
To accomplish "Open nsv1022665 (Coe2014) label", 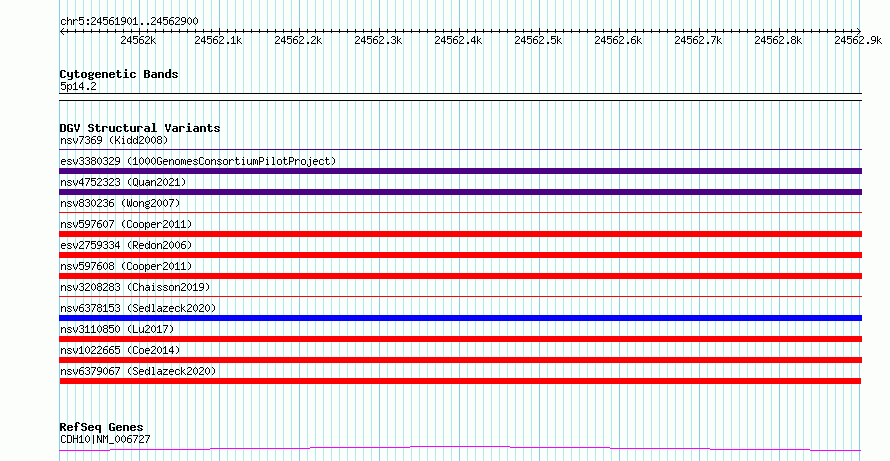I will (x=120, y=350).
